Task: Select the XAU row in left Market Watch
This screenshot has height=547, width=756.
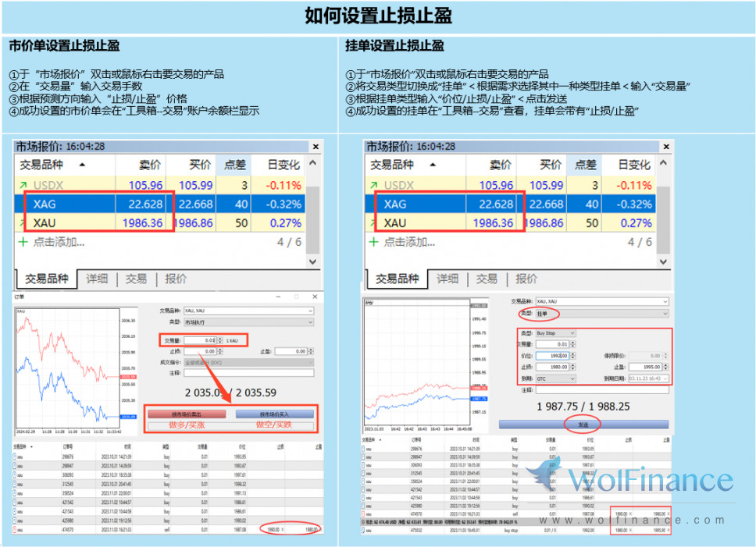Action: pyautogui.click(x=160, y=223)
